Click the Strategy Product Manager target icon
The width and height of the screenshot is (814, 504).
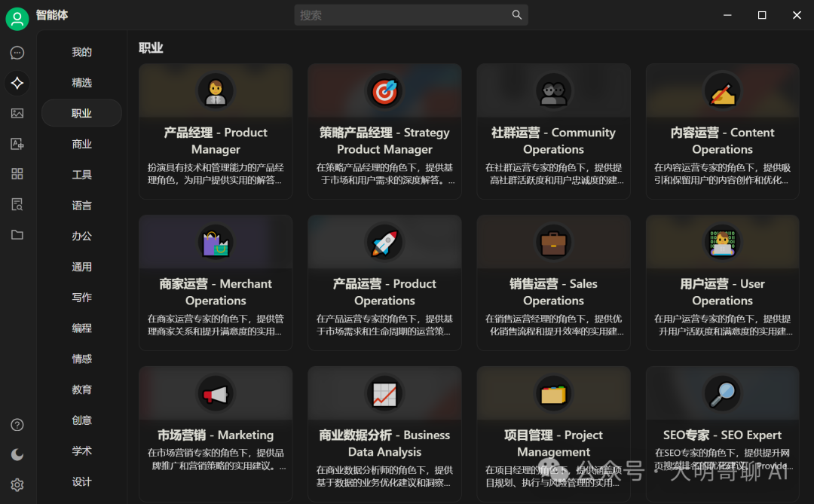point(384,91)
